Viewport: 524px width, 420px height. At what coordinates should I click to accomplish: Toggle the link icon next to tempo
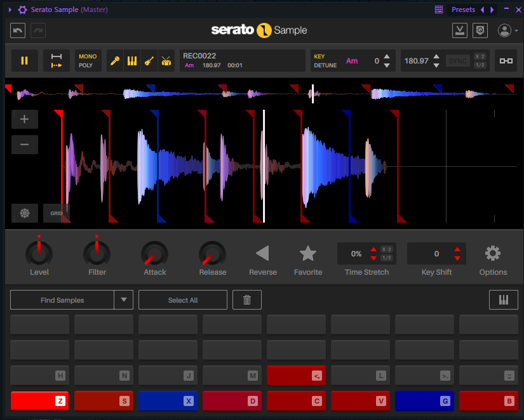(506, 61)
